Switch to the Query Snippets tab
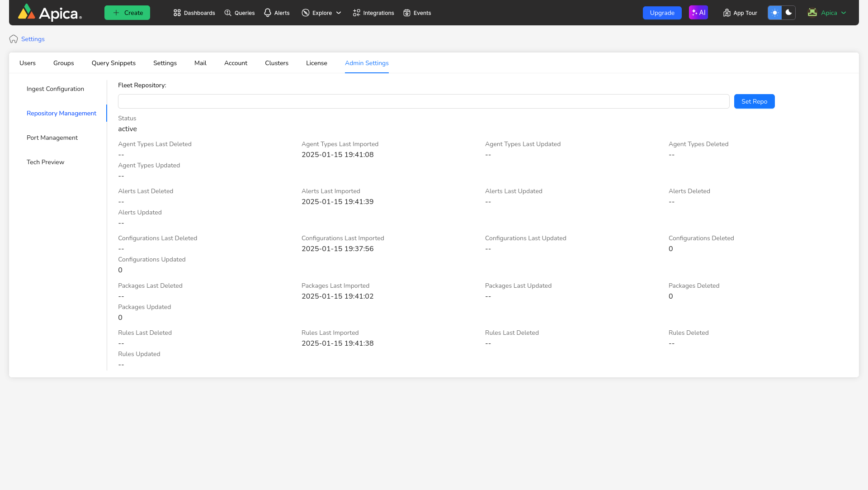The width and height of the screenshot is (868, 490). [x=113, y=63]
